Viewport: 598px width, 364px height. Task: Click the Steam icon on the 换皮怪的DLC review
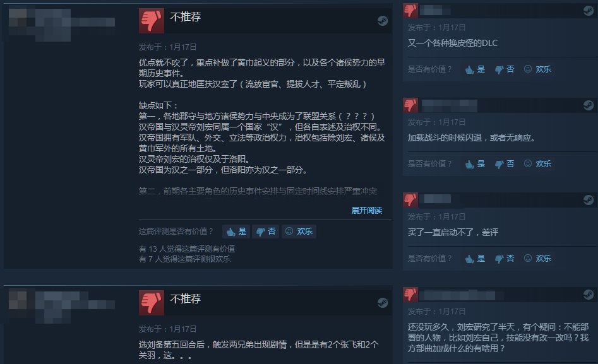(x=589, y=11)
